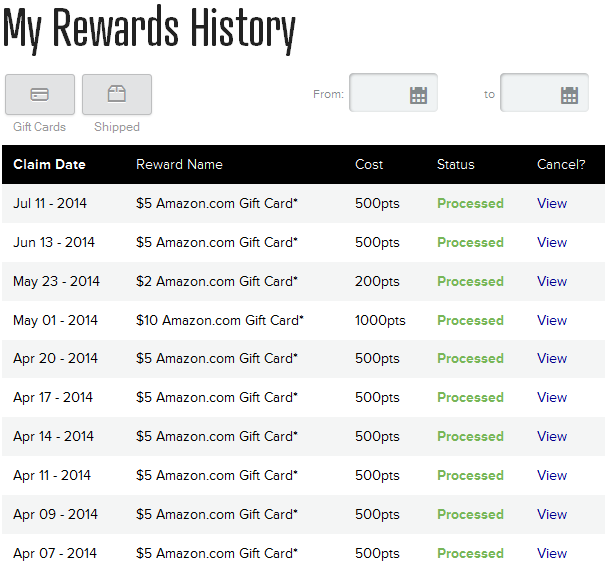
Task: View the Apr 20 - 2014 reward
Action: click(552, 358)
